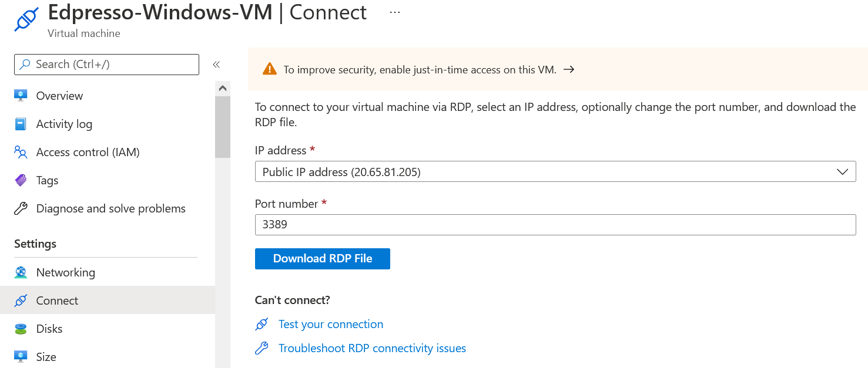Click the Port number input field

[x=555, y=225]
